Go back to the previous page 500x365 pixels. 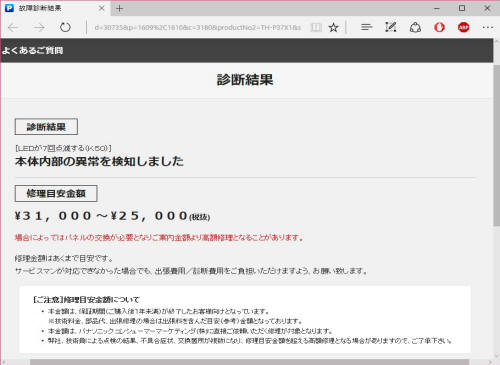13,27
